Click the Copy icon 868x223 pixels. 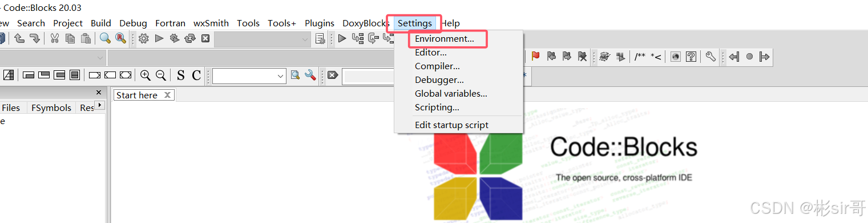70,38
